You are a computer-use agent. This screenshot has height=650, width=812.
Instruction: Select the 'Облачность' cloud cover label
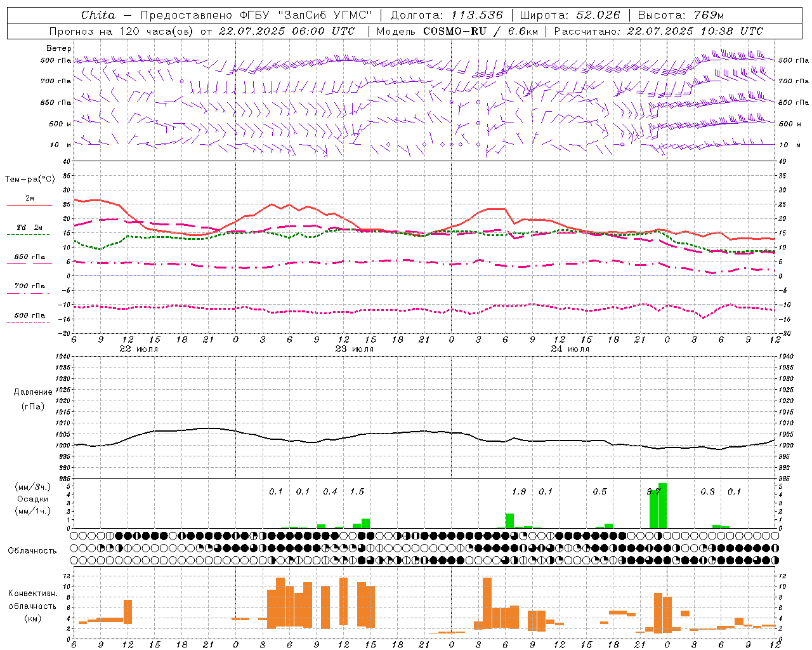tap(32, 550)
